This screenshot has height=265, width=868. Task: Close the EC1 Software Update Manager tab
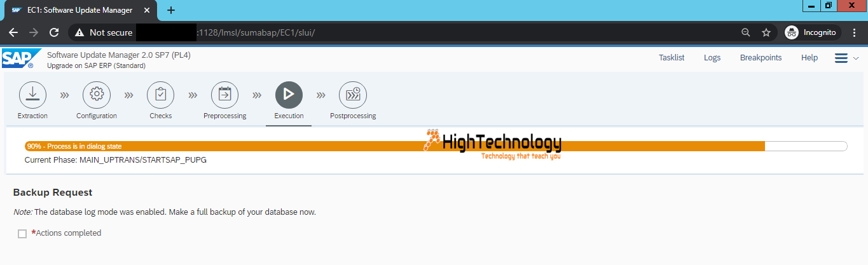[148, 10]
